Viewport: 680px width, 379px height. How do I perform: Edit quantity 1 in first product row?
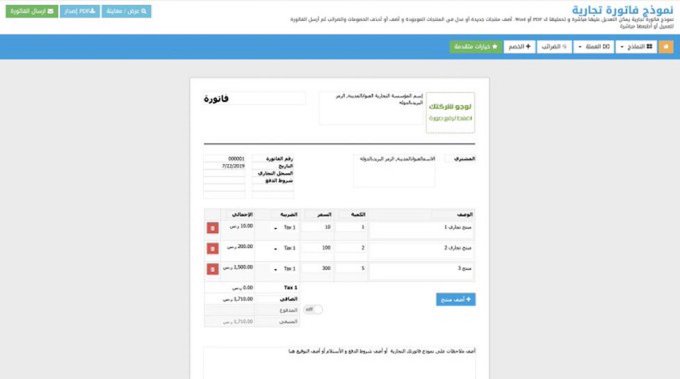[x=351, y=227]
